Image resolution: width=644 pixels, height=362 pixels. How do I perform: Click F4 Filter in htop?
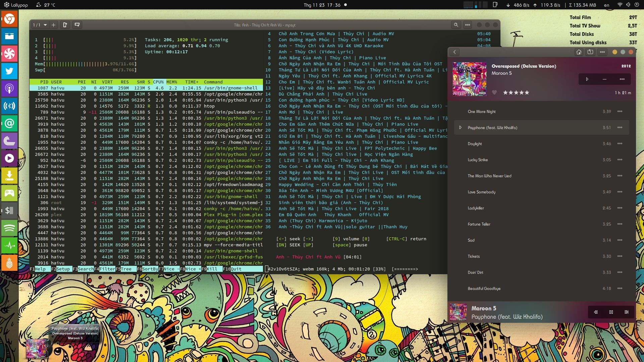tap(105, 269)
